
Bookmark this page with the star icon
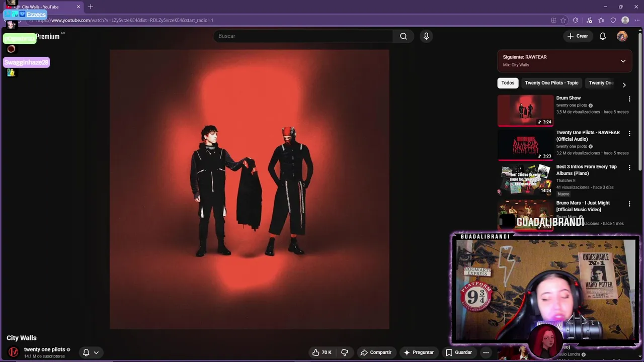(563, 20)
